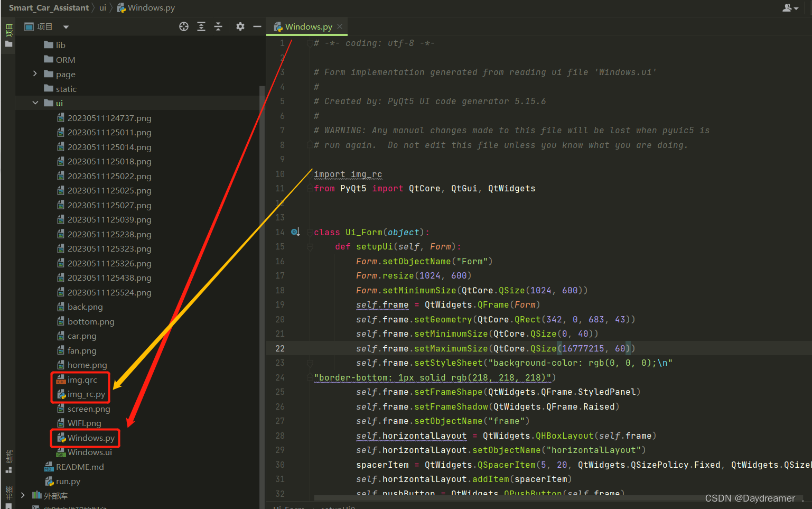Click the Smart_Car_Assistant breadcrumb
The width and height of the screenshot is (812, 509).
[49, 7]
